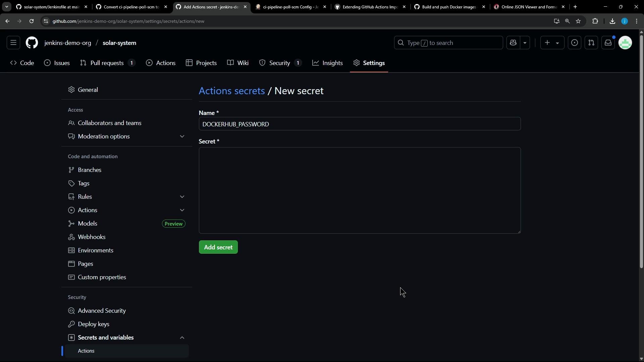Click the browser forward arrow
The height and width of the screenshot is (362, 644).
(19, 21)
